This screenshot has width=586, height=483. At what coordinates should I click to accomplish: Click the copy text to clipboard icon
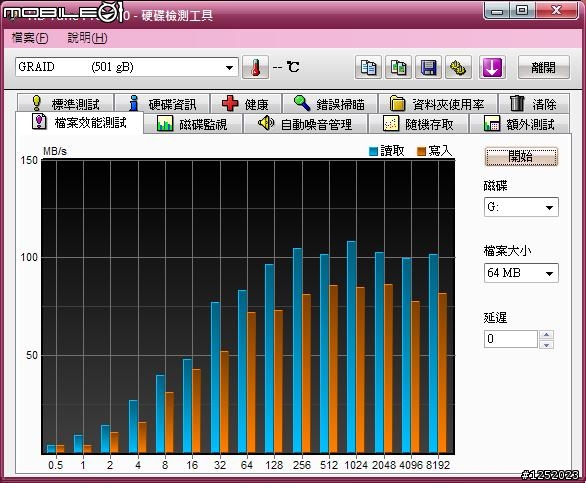368,67
